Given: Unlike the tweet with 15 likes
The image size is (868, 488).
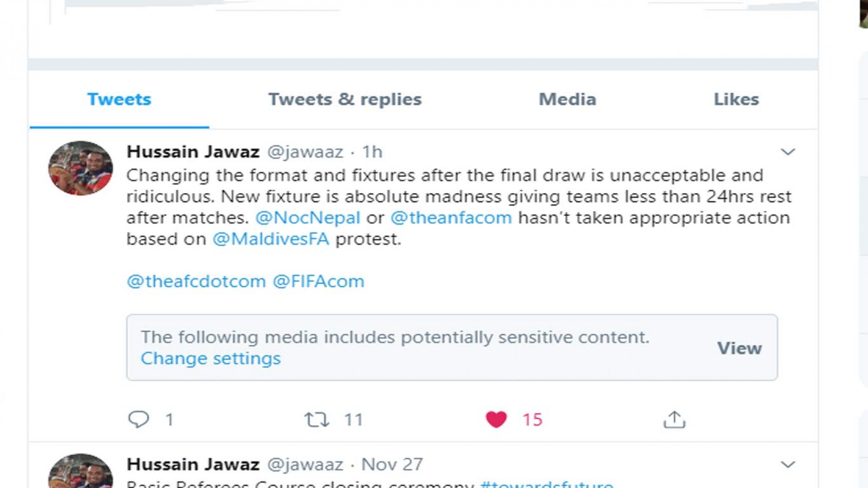Looking at the screenshot, I should point(496,419).
